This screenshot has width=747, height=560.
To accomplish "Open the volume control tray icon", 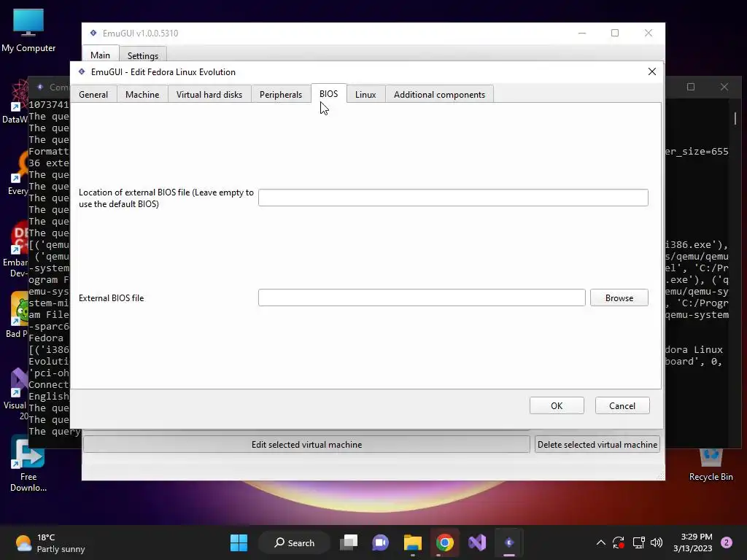I will [x=657, y=542].
